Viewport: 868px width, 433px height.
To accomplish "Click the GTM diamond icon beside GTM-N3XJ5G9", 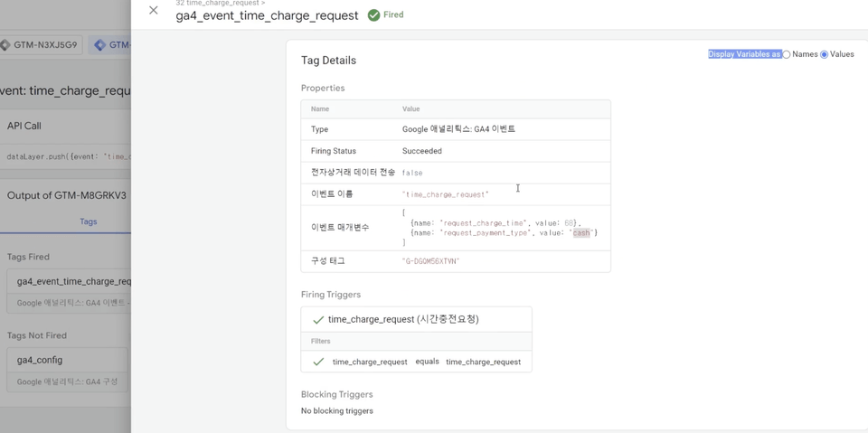I will (5, 44).
